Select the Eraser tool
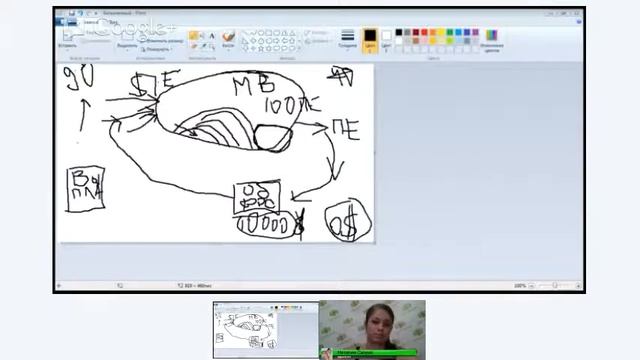This screenshot has width=640, height=360. tap(194, 47)
